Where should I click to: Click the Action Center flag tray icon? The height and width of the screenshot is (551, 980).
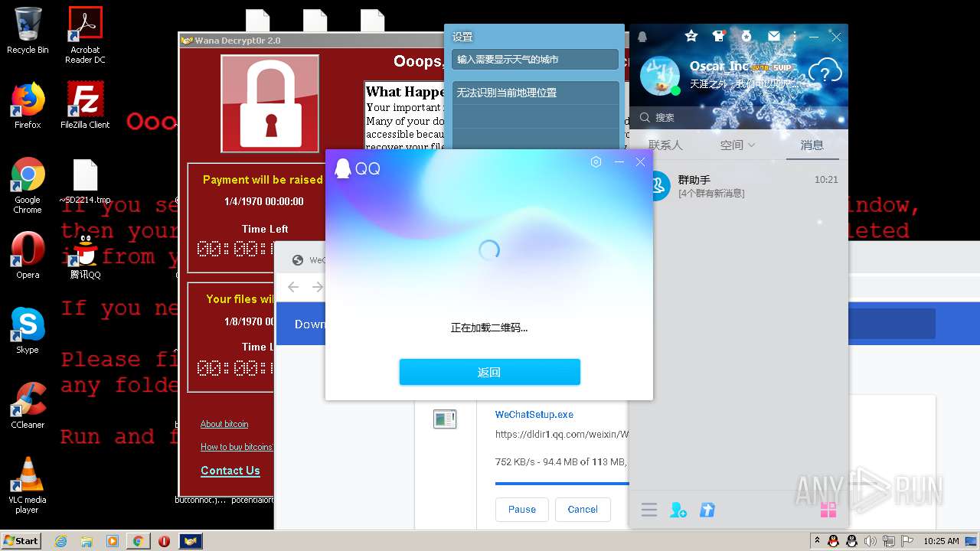coord(906,541)
